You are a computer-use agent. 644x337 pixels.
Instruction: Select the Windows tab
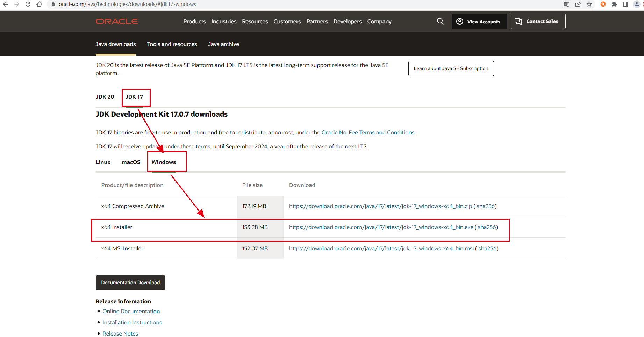[164, 162]
